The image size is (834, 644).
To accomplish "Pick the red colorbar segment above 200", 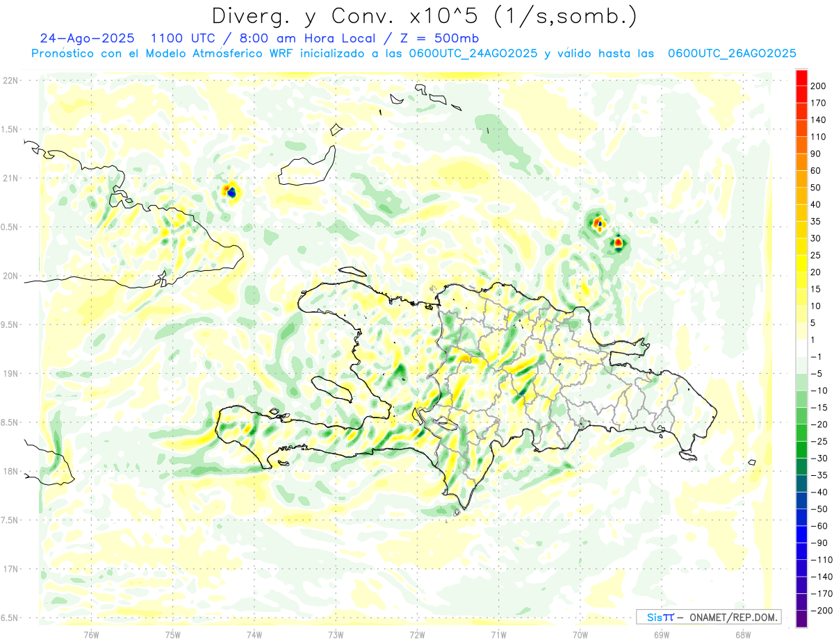I will [x=801, y=78].
